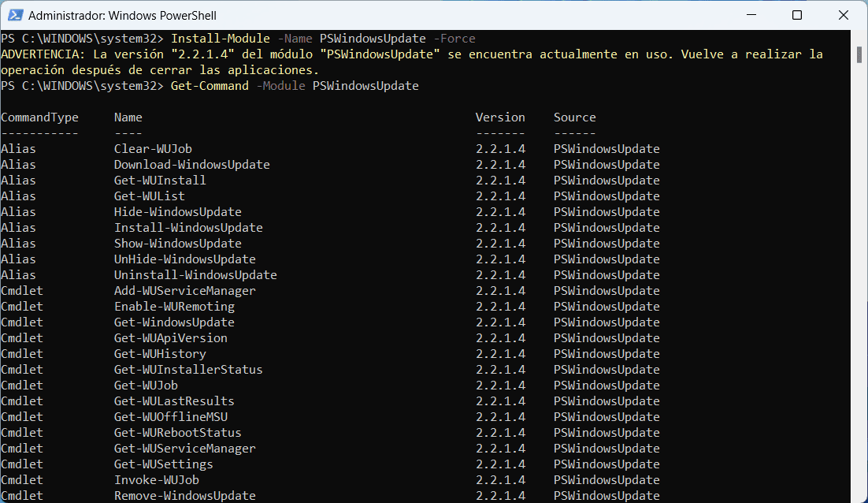Click the 'Install-Module' command text
The image size is (868, 503).
coord(221,38)
